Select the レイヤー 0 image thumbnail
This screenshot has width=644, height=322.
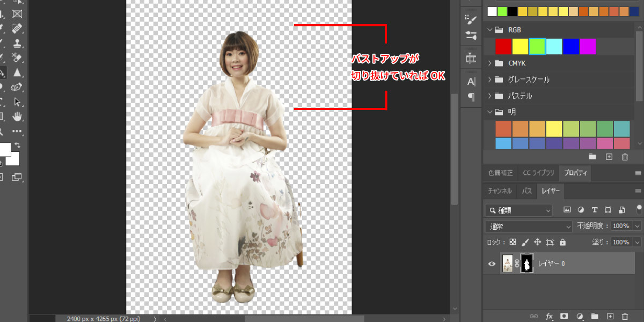507,264
